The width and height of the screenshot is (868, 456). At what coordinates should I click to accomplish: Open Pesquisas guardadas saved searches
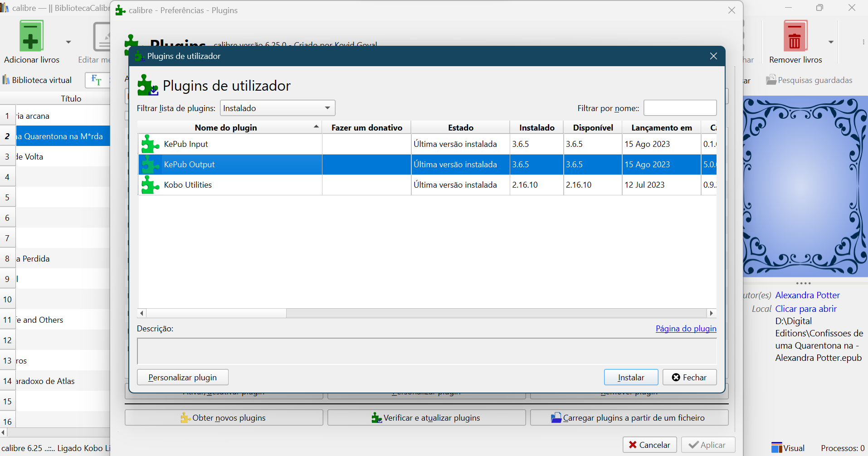point(809,80)
